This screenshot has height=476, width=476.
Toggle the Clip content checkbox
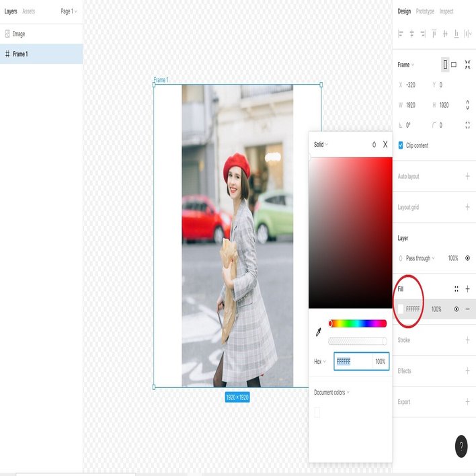[x=401, y=145]
